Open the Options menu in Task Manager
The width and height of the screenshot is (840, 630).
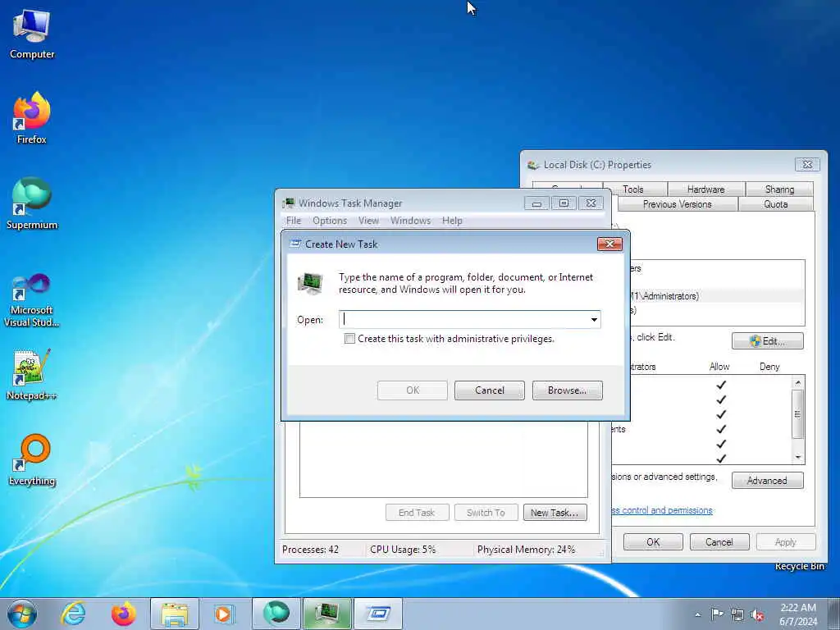click(x=330, y=221)
